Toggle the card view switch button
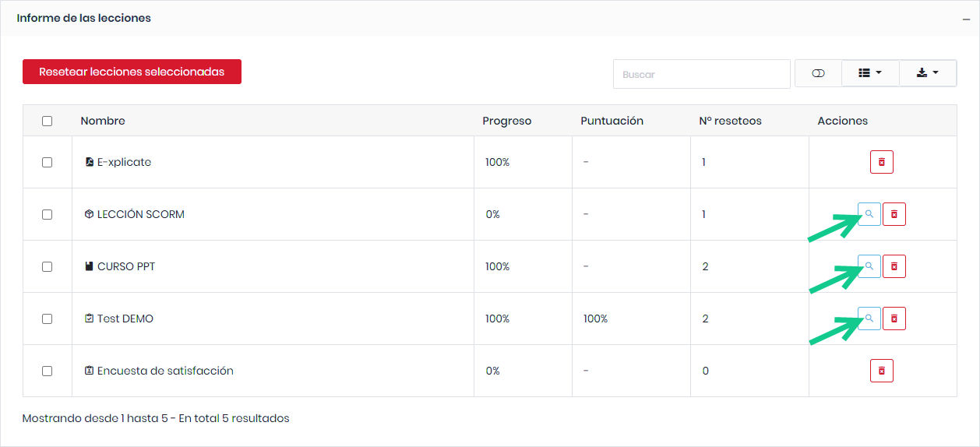The width and height of the screenshot is (980, 447). pyautogui.click(x=818, y=73)
